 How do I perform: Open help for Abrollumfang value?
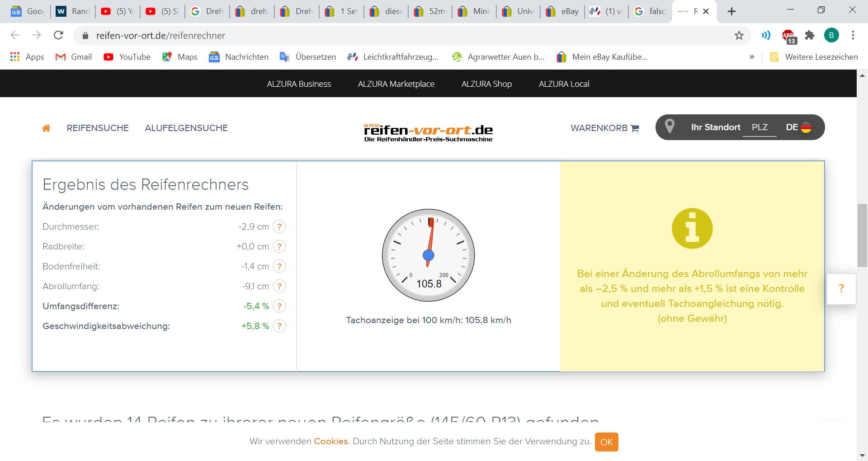tap(280, 287)
